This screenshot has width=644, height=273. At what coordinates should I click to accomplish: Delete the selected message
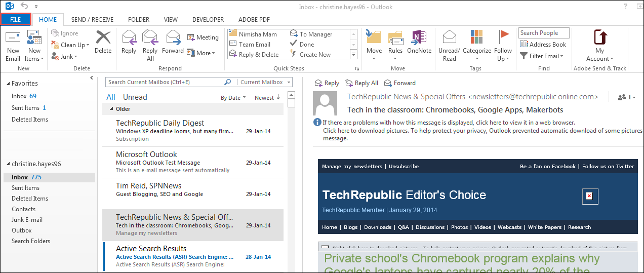click(x=103, y=42)
